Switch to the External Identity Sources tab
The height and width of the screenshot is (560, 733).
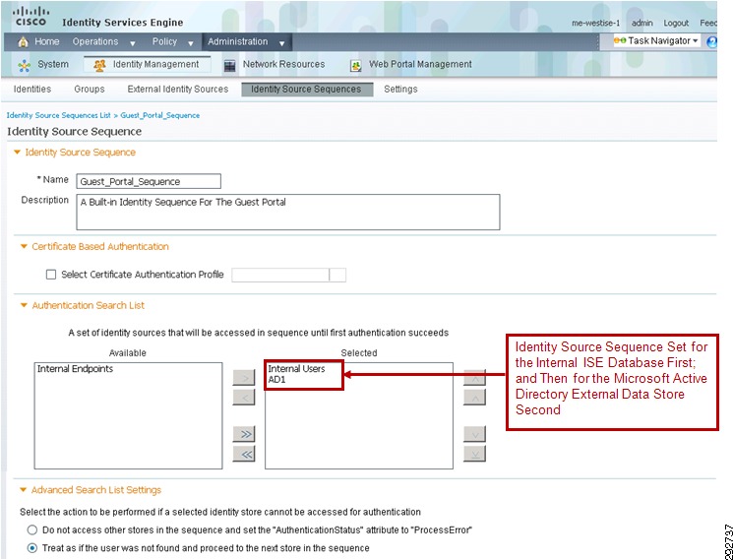(178, 90)
